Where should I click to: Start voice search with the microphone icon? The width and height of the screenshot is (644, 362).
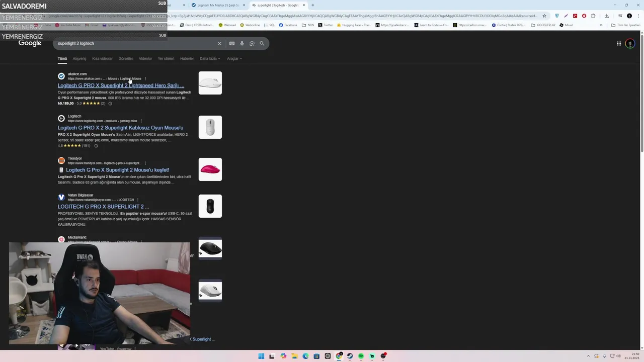click(242, 43)
